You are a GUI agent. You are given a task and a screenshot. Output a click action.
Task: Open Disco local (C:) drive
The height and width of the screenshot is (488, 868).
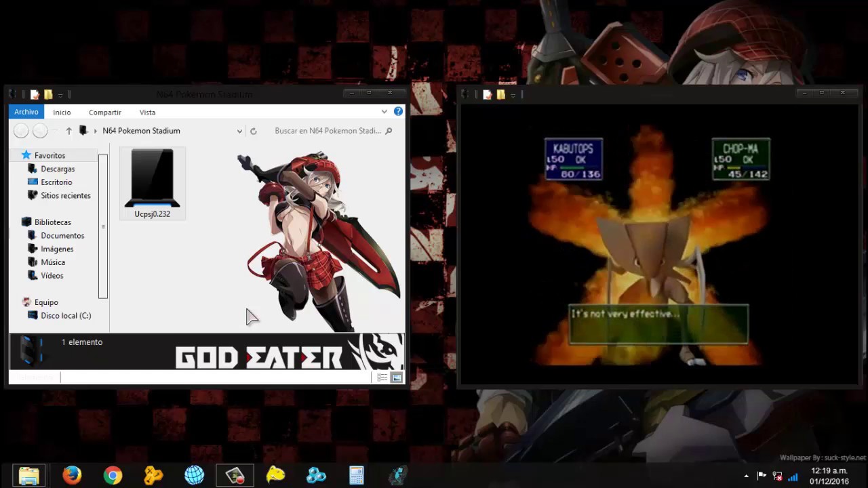pyautogui.click(x=66, y=315)
